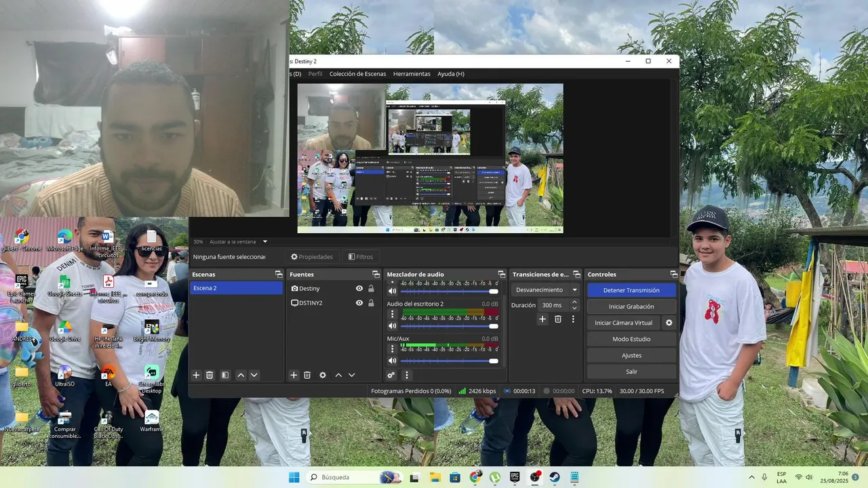
Task: Click Iniciar Grabación button
Action: coord(631,306)
